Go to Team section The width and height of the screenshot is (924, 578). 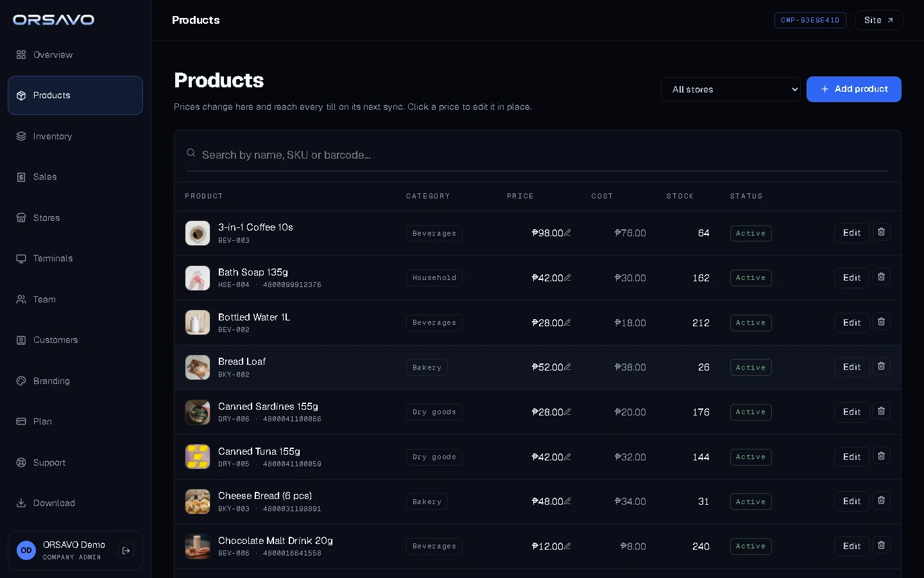coord(75,299)
